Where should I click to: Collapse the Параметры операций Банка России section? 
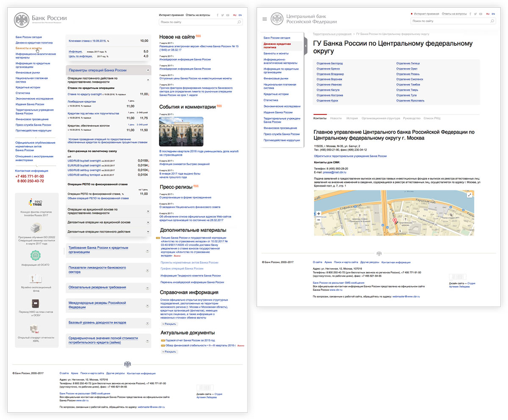coord(148,70)
